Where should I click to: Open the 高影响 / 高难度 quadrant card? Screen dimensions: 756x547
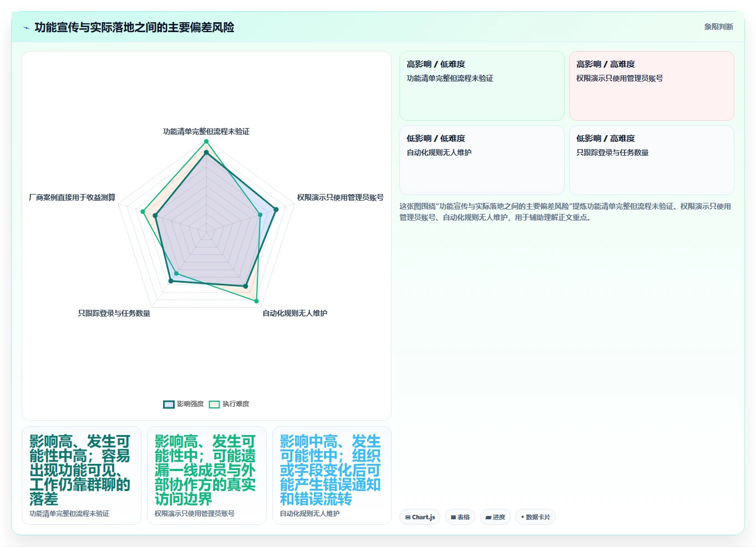(x=651, y=86)
